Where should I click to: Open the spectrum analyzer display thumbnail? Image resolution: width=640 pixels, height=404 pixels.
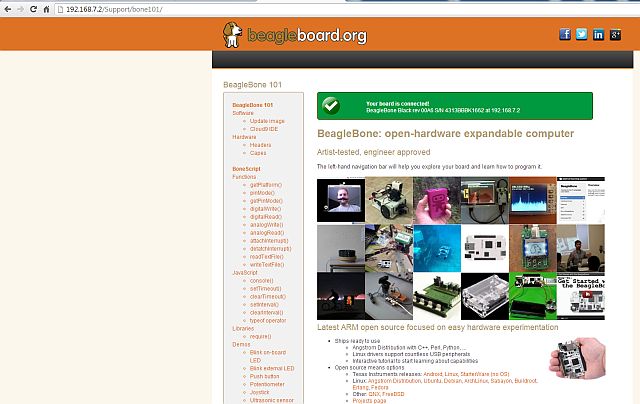533,200
